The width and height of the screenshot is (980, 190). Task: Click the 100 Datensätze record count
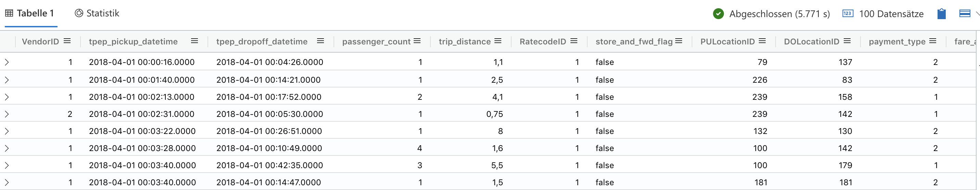pos(883,14)
